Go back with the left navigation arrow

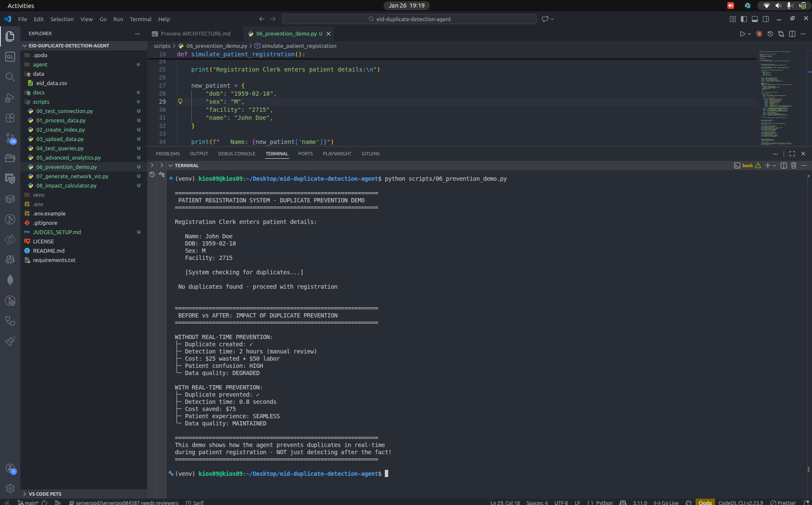point(262,19)
